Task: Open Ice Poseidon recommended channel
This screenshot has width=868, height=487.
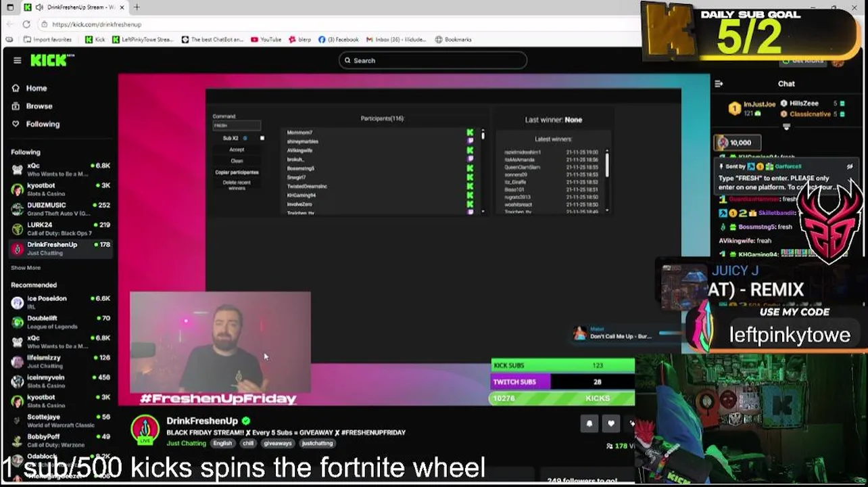Action: click(x=61, y=302)
